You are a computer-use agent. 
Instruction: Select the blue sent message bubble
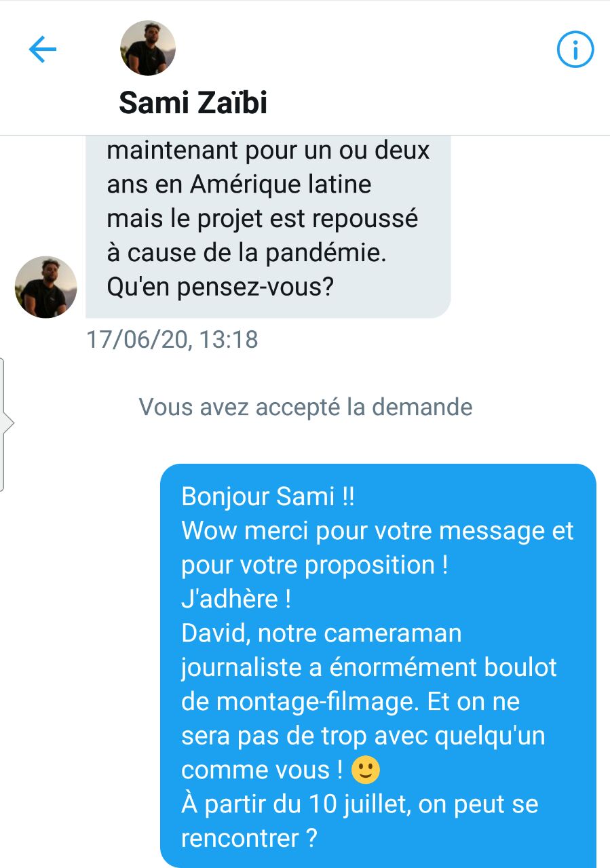378,666
